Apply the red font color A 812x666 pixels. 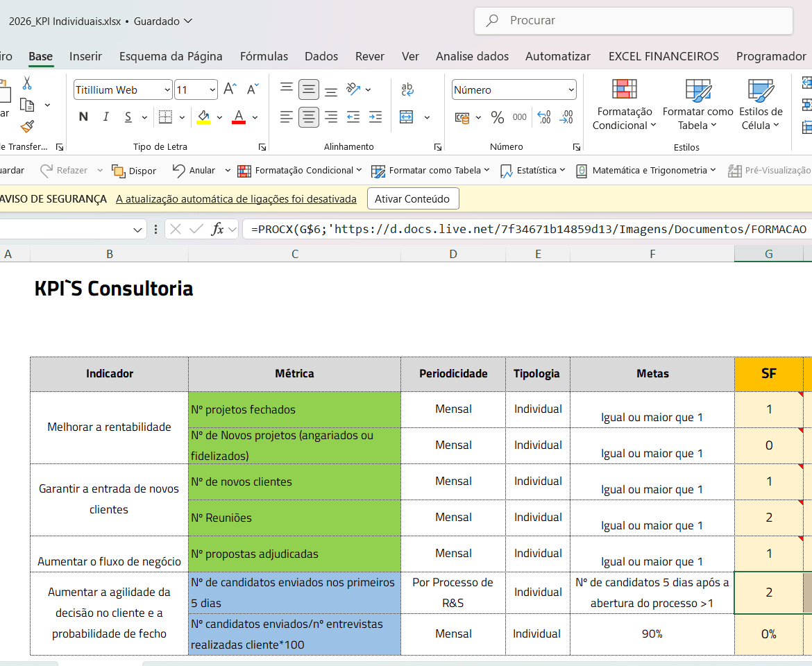point(239,117)
